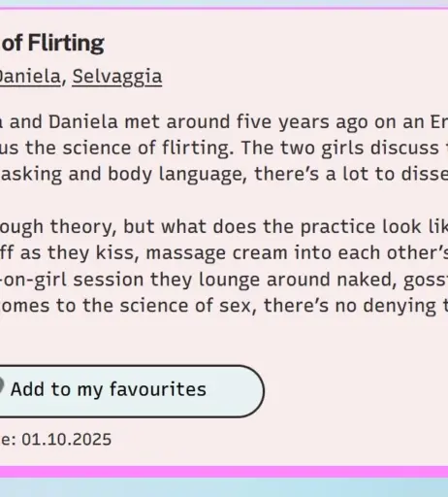
Task: Click the line starting 'and Daniela met around'
Action: 224,122
